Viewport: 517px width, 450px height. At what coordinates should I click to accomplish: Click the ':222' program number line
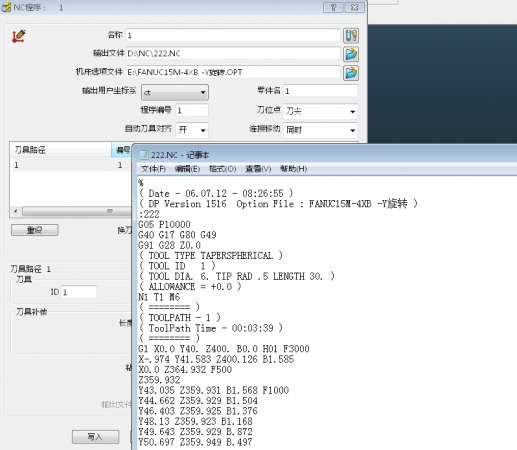[149, 214]
